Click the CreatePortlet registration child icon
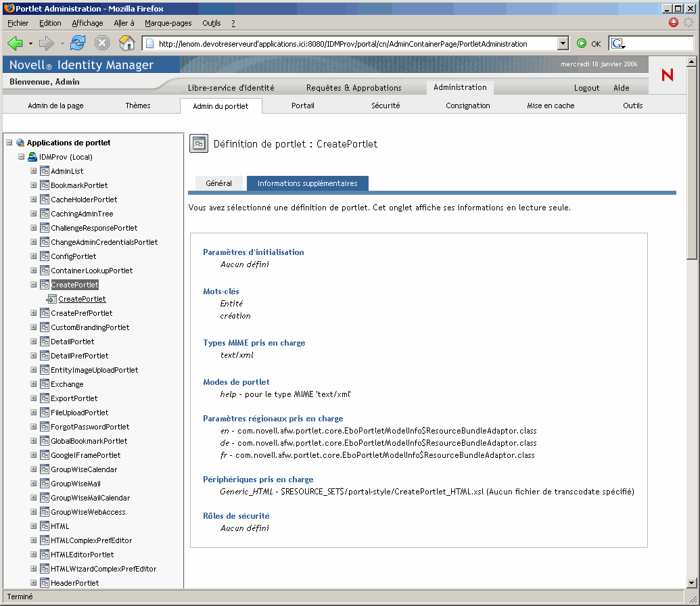The width and height of the screenshot is (700, 606). 51,299
